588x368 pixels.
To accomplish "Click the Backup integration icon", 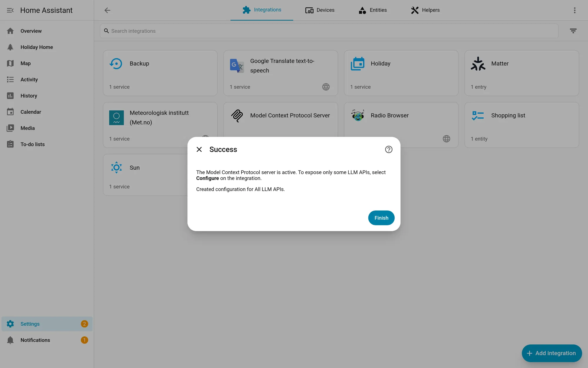I will tap(116, 64).
